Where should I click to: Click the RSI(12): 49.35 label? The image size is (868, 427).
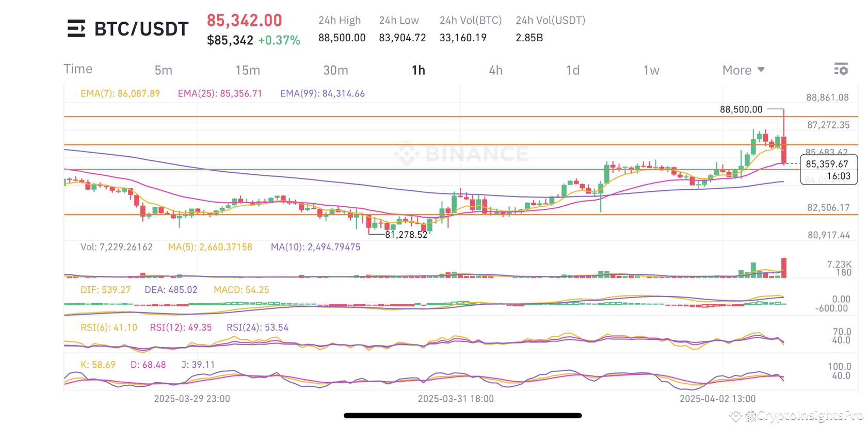(x=181, y=327)
